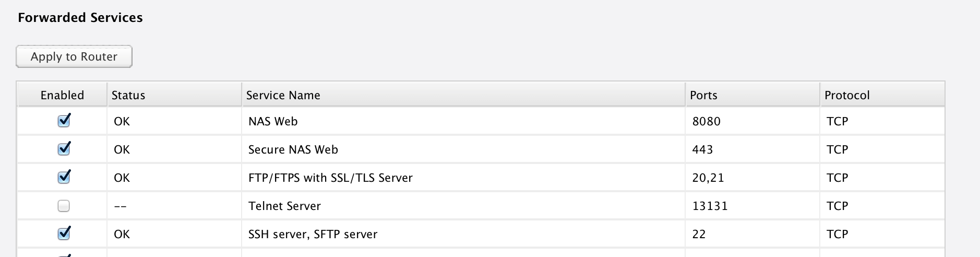The image size is (980, 257).
Task: Click the ports value 20,21
Action: pyautogui.click(x=708, y=178)
